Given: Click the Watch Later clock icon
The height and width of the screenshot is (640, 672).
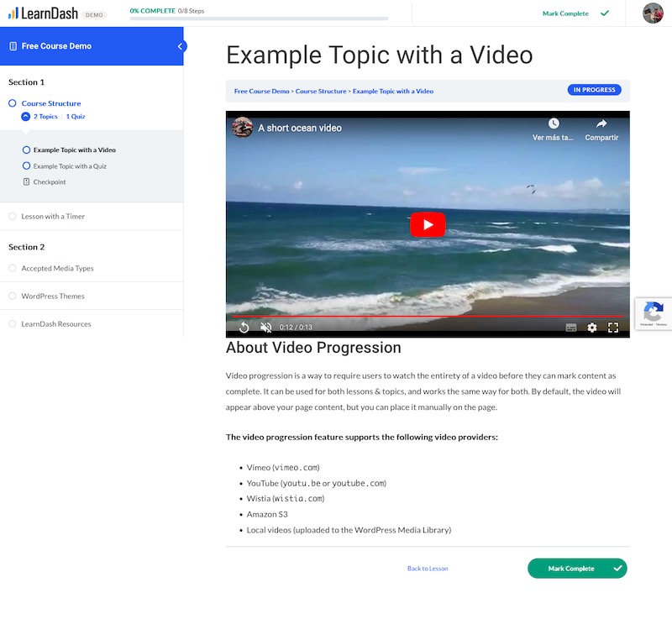Looking at the screenshot, I should [x=554, y=124].
